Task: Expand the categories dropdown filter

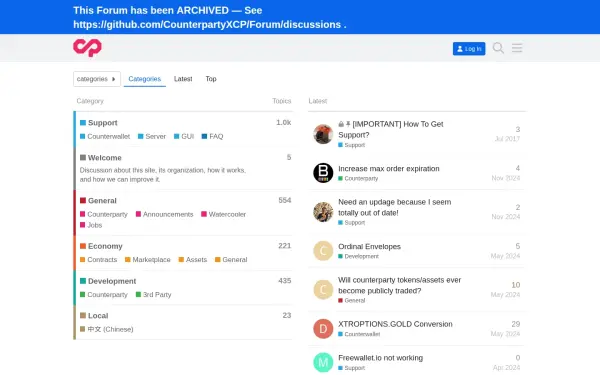Action: click(x=97, y=79)
